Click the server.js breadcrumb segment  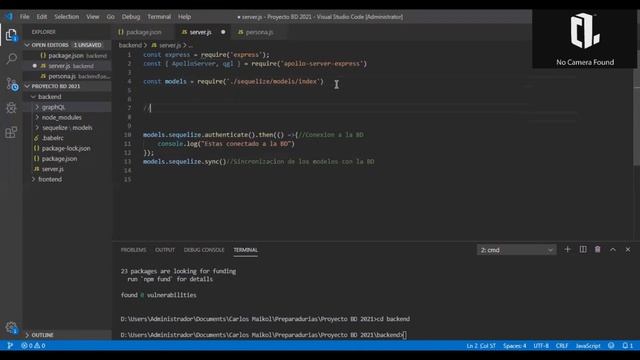(x=166, y=45)
